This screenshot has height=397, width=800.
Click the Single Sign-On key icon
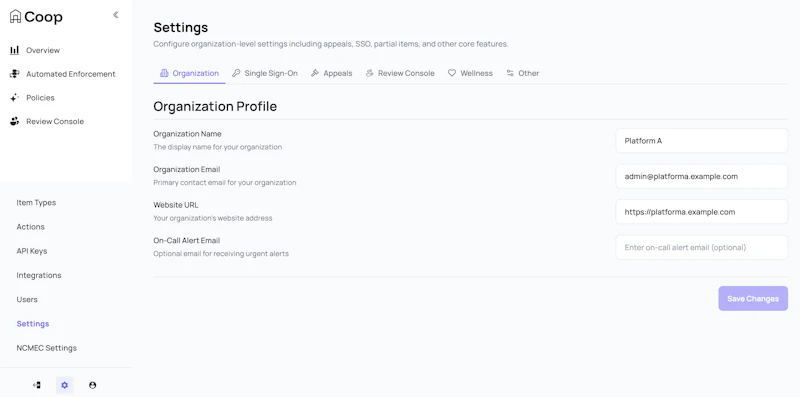point(236,73)
